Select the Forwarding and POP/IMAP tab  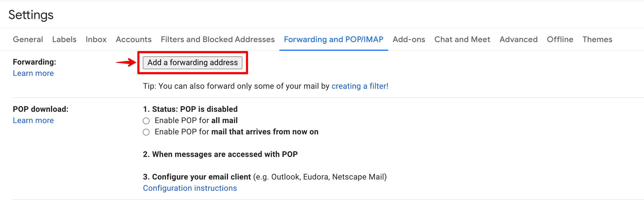[334, 39]
